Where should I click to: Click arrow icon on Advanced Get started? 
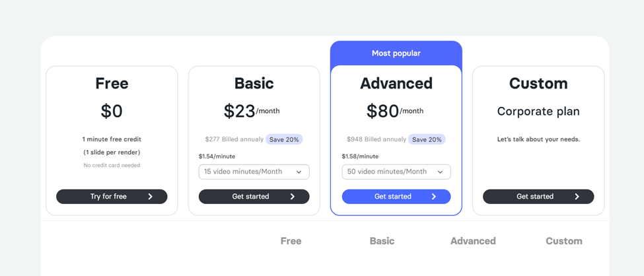[434, 196]
